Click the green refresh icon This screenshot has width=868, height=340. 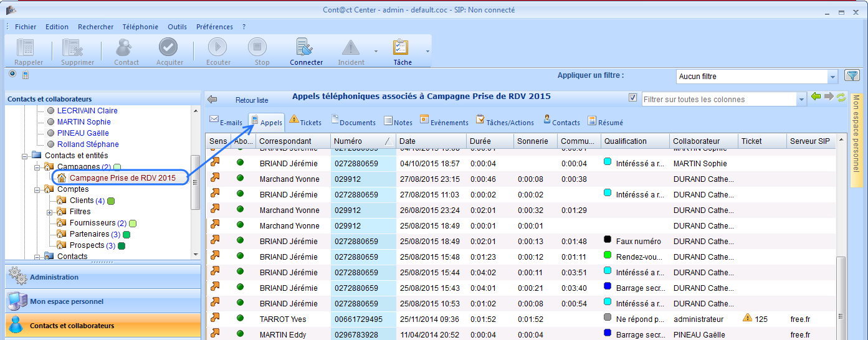click(841, 97)
